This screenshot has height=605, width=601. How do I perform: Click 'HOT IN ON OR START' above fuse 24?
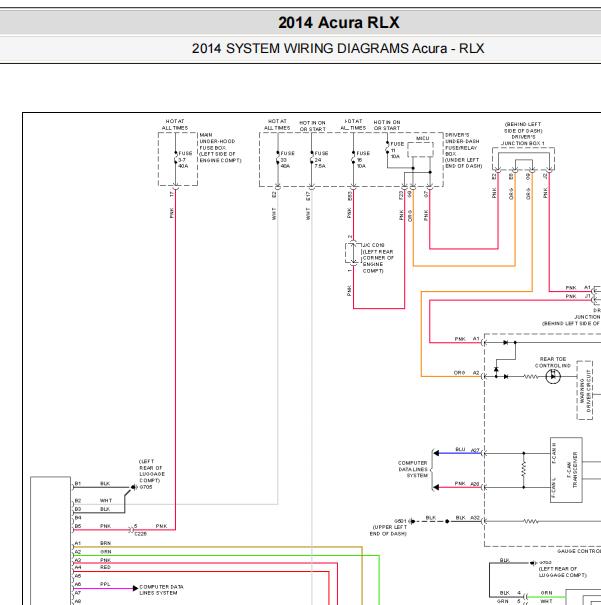tap(312, 125)
